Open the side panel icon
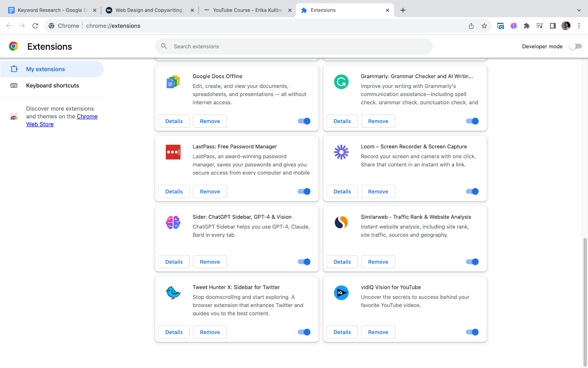588x368 pixels. [x=553, y=26]
